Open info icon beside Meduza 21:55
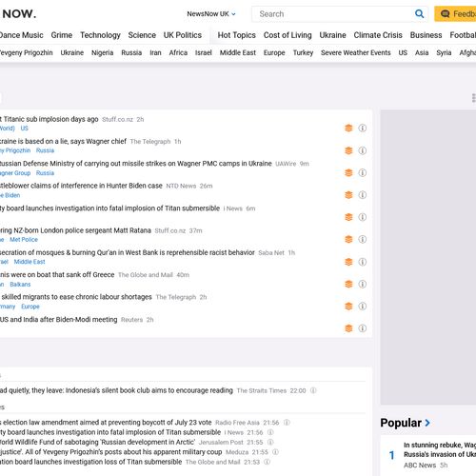476x476 pixels. tap(275, 452)
